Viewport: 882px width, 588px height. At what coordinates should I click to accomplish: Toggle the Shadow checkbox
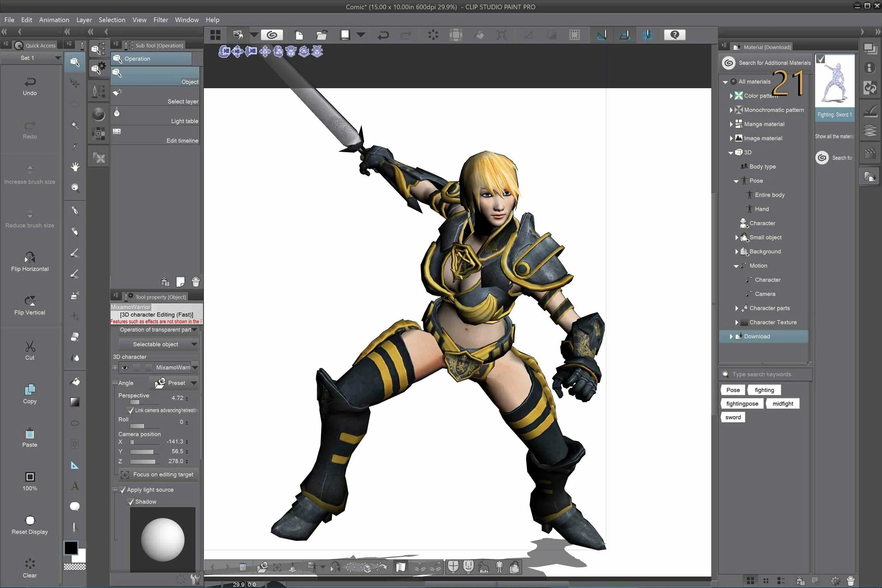[131, 502]
